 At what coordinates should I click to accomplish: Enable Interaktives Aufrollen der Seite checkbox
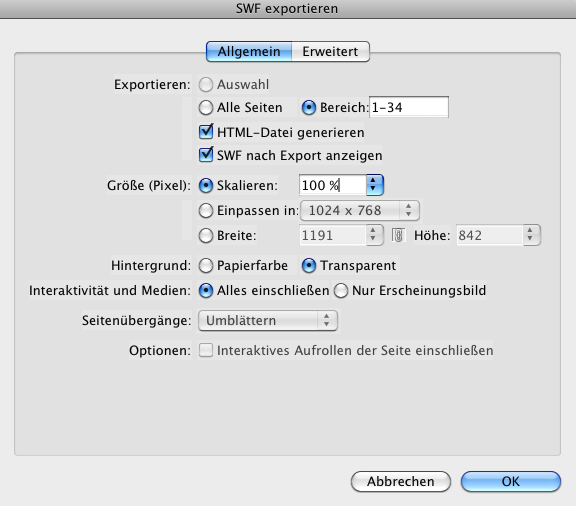pos(206,350)
